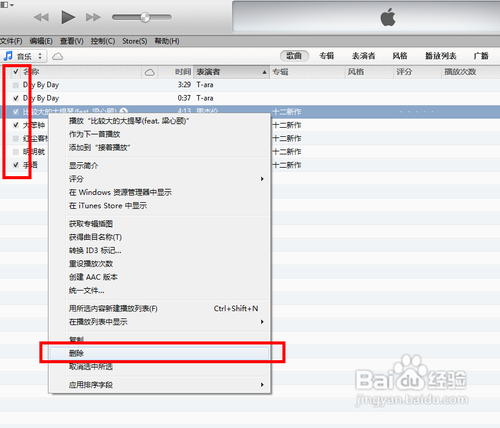Select 取消选中所选 menu item
Screen dimensions: 500x428
pyautogui.click(x=159, y=367)
